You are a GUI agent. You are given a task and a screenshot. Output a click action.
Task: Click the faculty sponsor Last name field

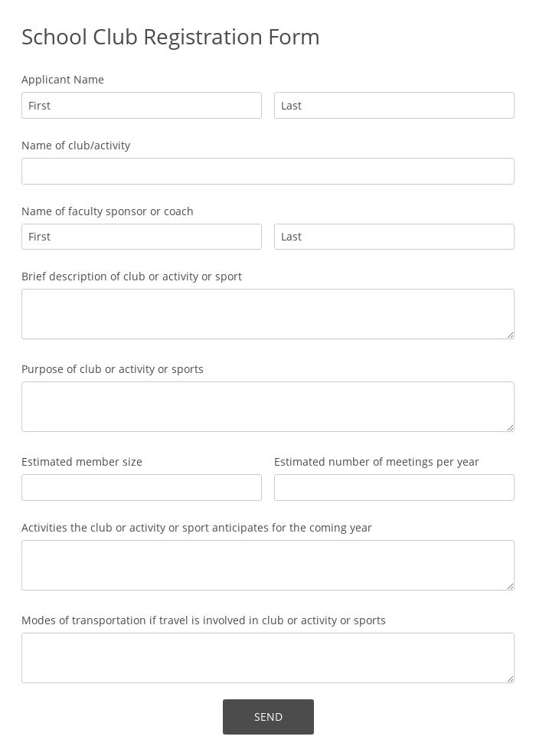pyautogui.click(x=394, y=237)
